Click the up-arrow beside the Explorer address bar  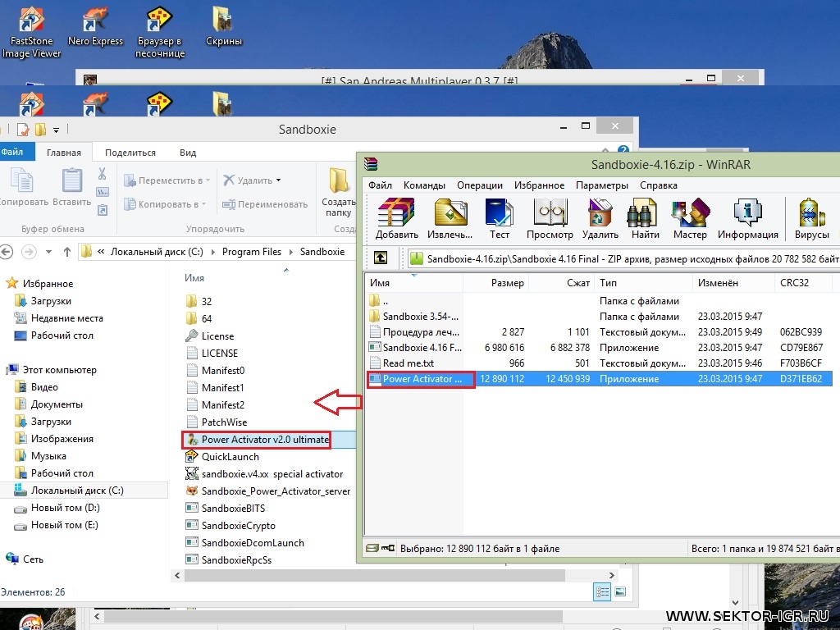67,251
